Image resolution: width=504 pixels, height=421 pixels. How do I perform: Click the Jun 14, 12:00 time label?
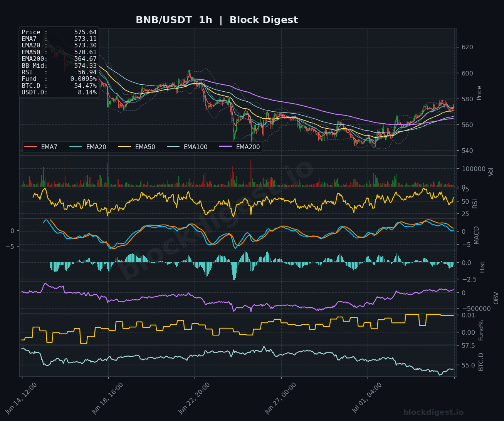(x=21, y=399)
